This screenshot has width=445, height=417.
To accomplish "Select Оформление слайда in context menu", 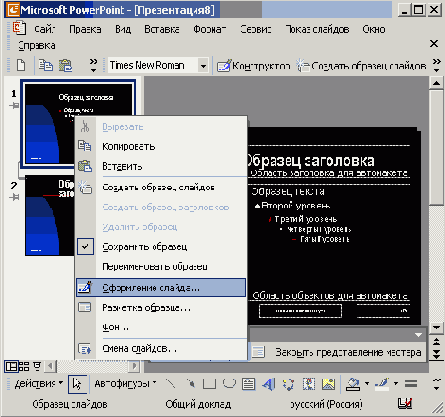I will 161,288.
